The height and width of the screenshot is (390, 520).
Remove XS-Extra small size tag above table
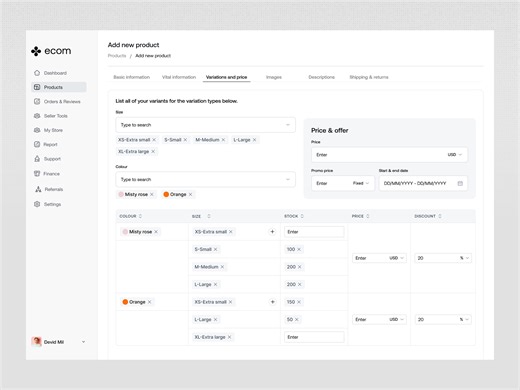(x=154, y=140)
